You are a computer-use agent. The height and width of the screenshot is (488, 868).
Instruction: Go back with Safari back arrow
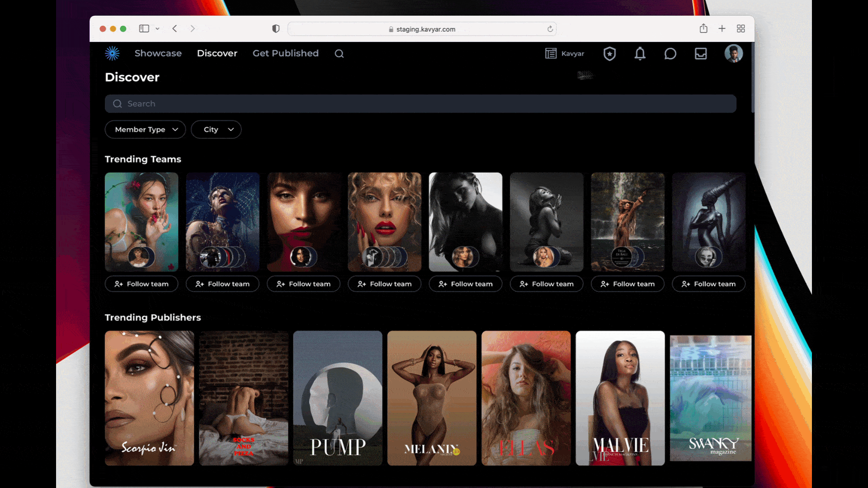175,28
